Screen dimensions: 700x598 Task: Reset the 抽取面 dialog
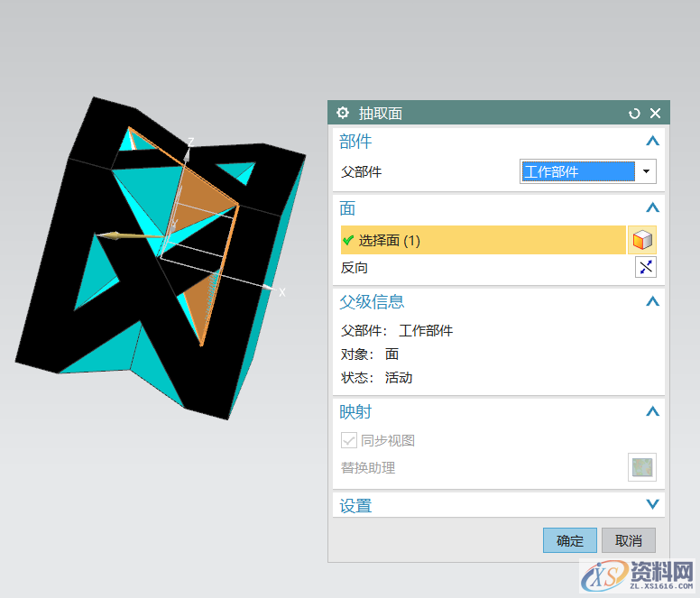point(634,114)
